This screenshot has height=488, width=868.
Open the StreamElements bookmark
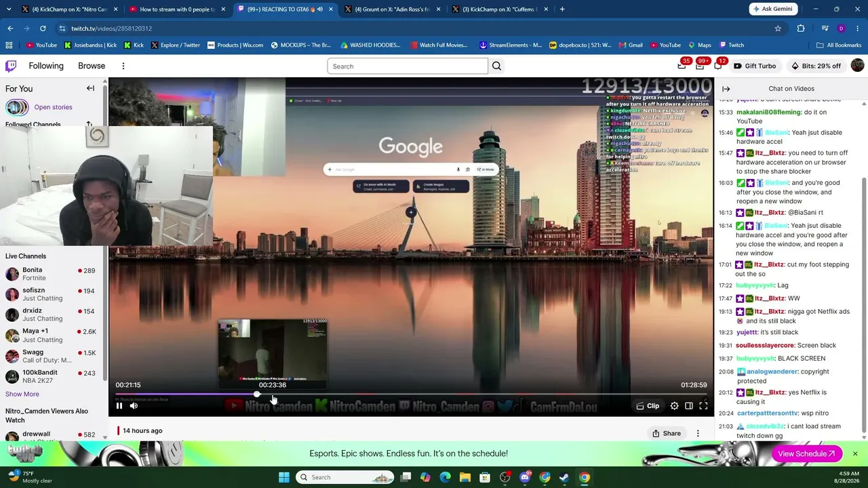[x=510, y=45]
